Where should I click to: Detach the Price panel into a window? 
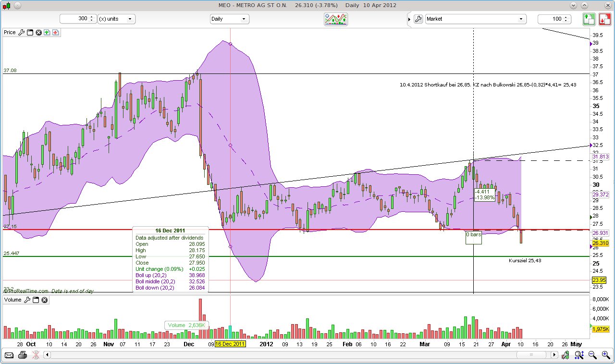[x=29, y=32]
